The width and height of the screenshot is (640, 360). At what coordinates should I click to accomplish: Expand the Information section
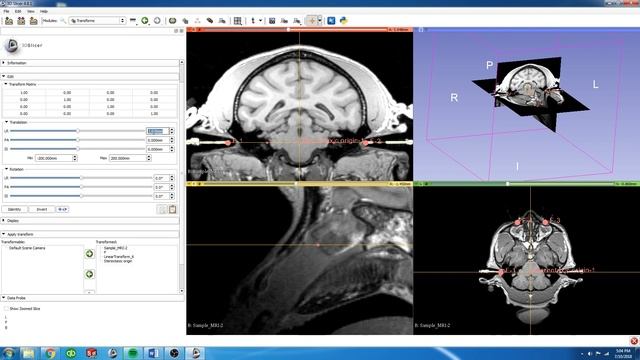pos(90,63)
